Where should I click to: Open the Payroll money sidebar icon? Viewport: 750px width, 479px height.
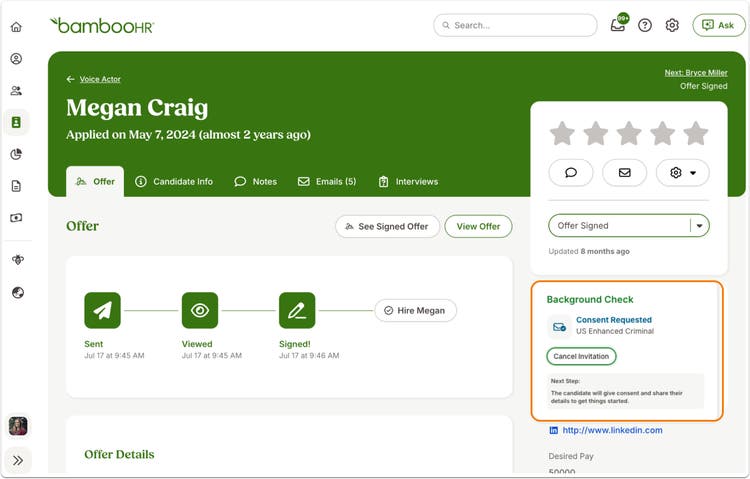point(16,218)
